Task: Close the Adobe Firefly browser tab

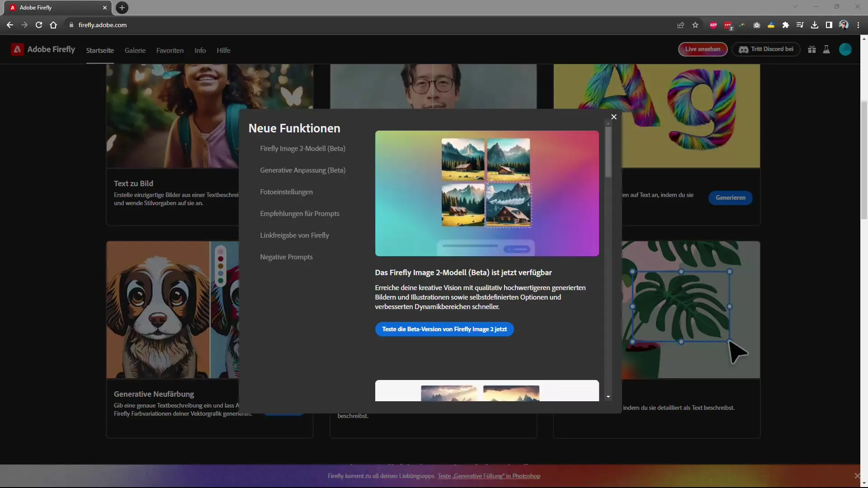Action: click(x=105, y=8)
